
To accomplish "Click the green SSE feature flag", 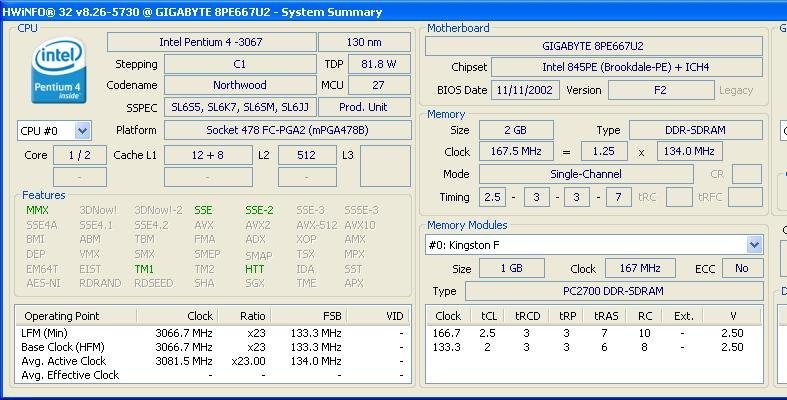I will [203, 210].
